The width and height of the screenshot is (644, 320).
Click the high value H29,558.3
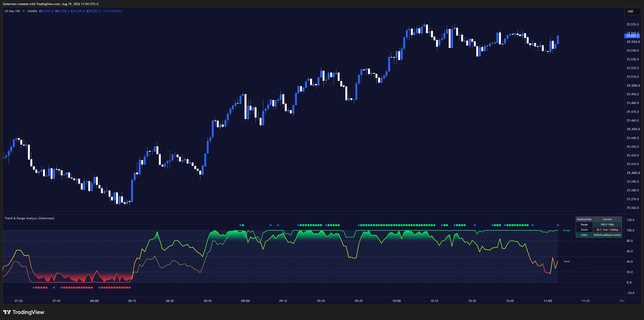point(62,11)
